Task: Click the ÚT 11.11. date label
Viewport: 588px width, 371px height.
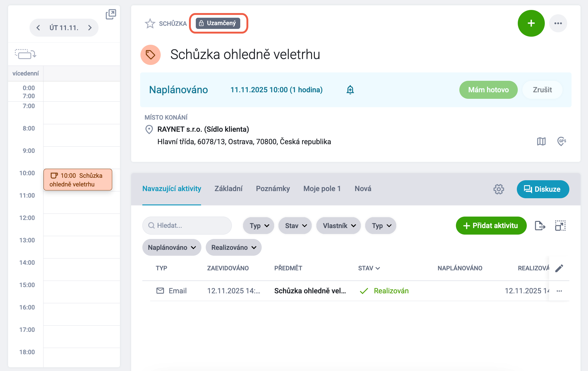Action: tap(64, 28)
